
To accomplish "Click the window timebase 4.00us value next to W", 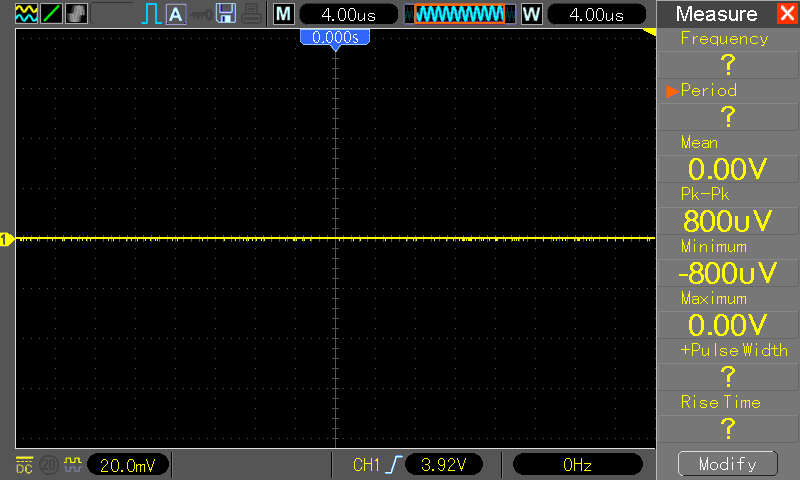I will click(x=596, y=14).
